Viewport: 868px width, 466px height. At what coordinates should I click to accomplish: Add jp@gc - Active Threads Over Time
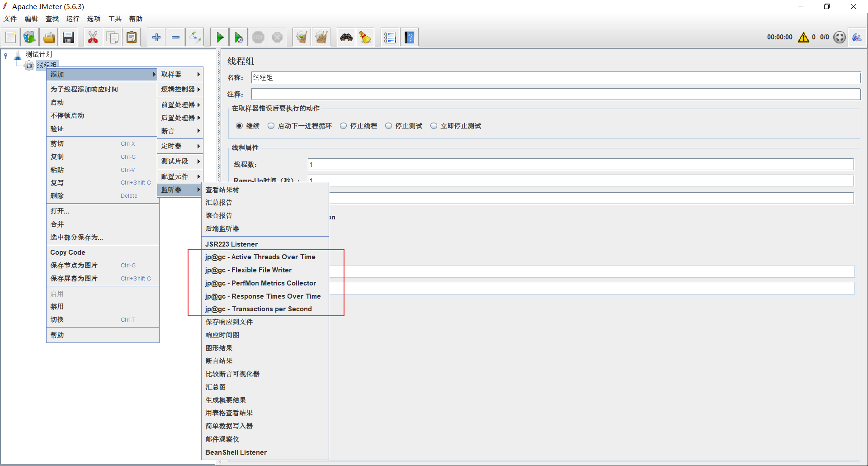coord(265,257)
